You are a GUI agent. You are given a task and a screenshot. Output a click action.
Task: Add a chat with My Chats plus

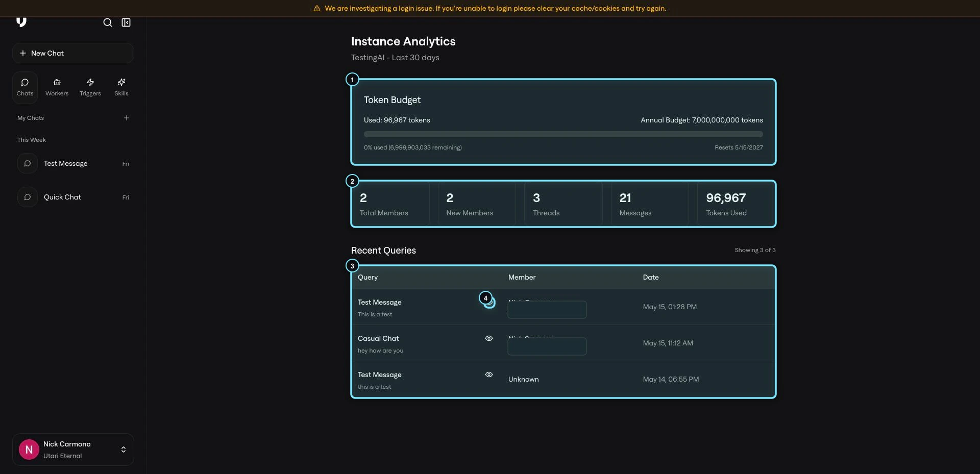point(127,118)
